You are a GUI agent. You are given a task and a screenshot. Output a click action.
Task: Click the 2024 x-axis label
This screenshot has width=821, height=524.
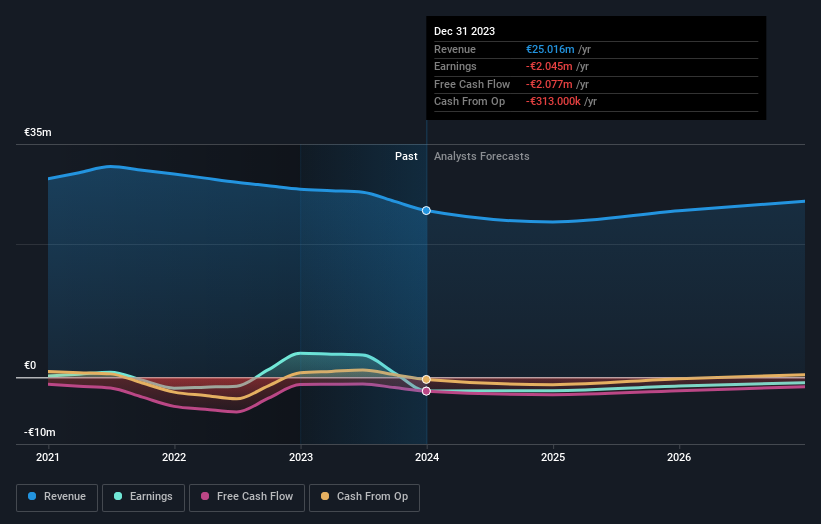click(427, 457)
